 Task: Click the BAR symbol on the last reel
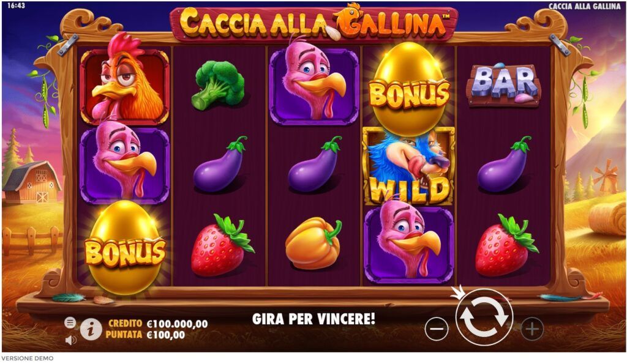(x=503, y=84)
